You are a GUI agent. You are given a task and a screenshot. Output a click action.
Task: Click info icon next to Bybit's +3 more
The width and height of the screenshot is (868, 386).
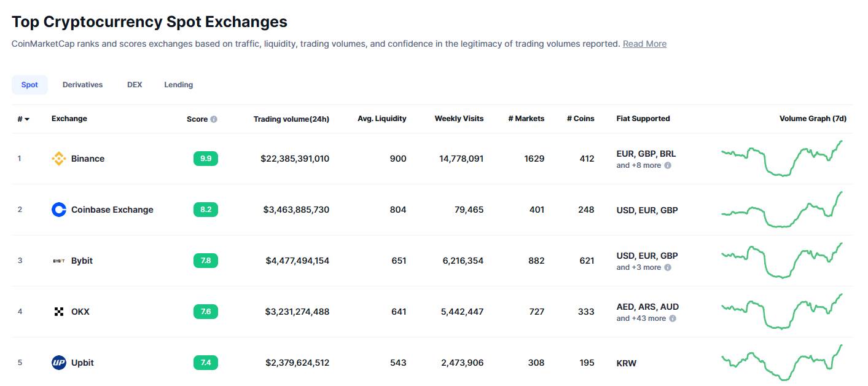coord(668,267)
